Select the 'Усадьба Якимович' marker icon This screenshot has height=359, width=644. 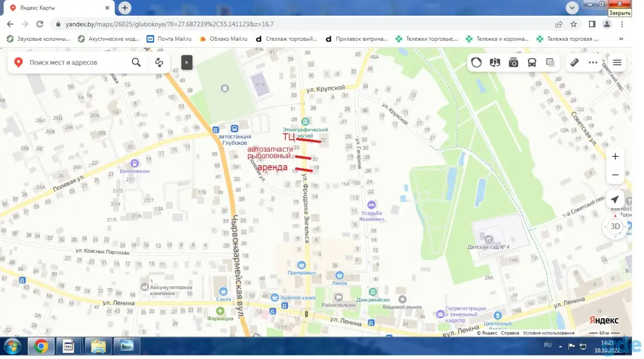[371, 205]
